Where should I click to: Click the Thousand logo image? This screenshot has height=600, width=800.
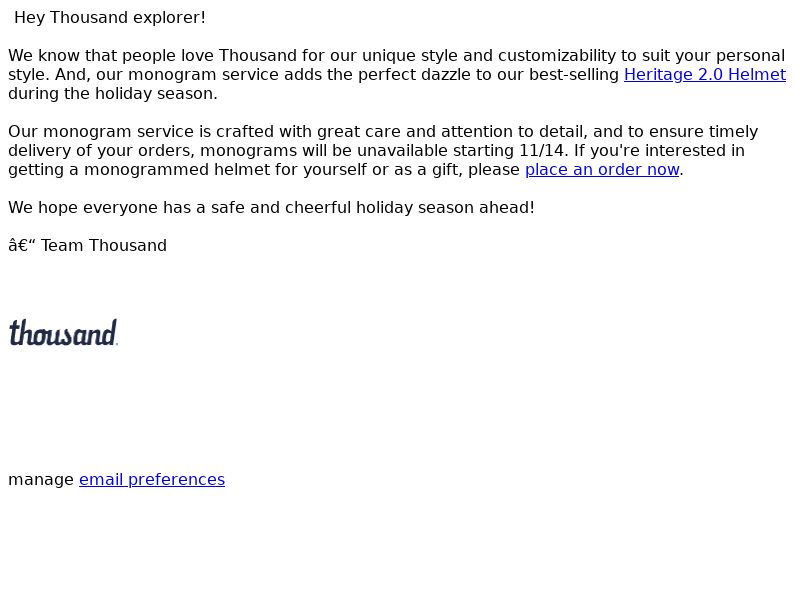(63, 333)
